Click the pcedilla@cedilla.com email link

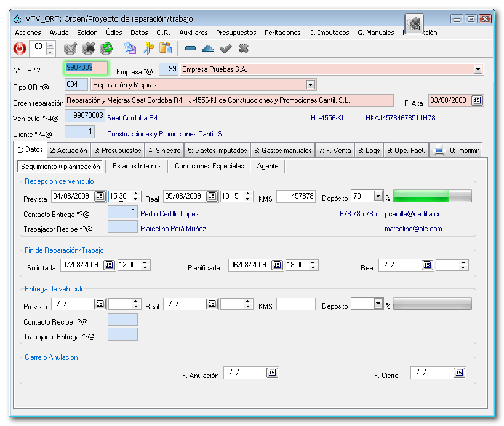pyautogui.click(x=415, y=214)
